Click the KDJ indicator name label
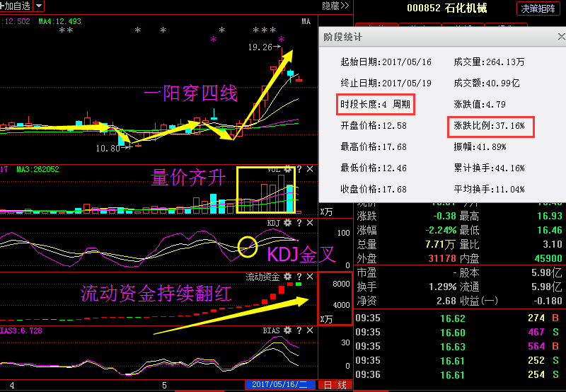This screenshot has height=392, width=566. coord(273,223)
